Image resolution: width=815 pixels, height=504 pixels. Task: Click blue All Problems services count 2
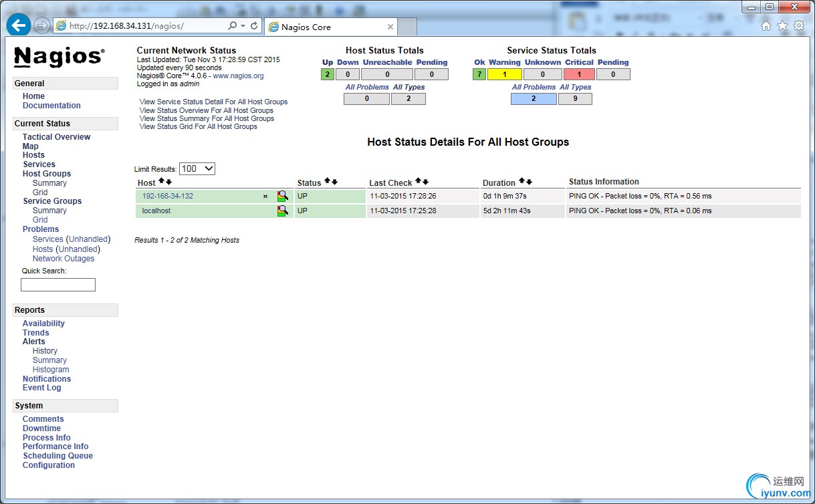(x=534, y=99)
